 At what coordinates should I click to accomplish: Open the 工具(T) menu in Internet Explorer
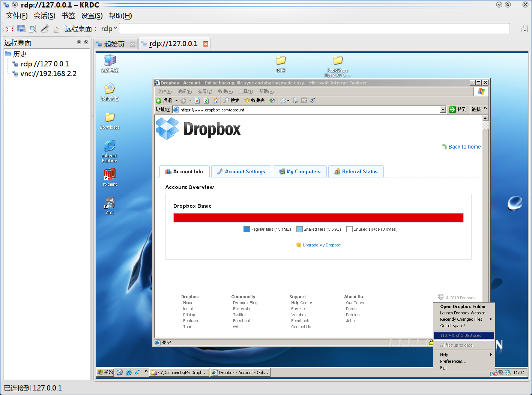[x=246, y=92]
